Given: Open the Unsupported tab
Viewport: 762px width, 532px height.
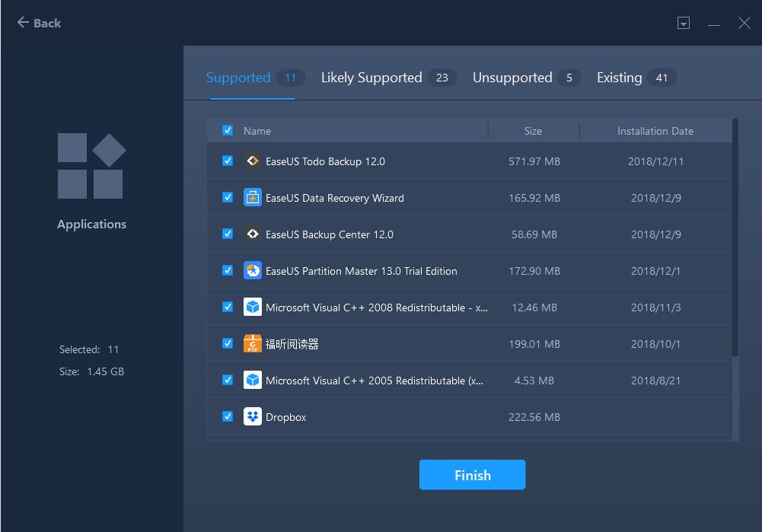Looking at the screenshot, I should click(x=512, y=78).
